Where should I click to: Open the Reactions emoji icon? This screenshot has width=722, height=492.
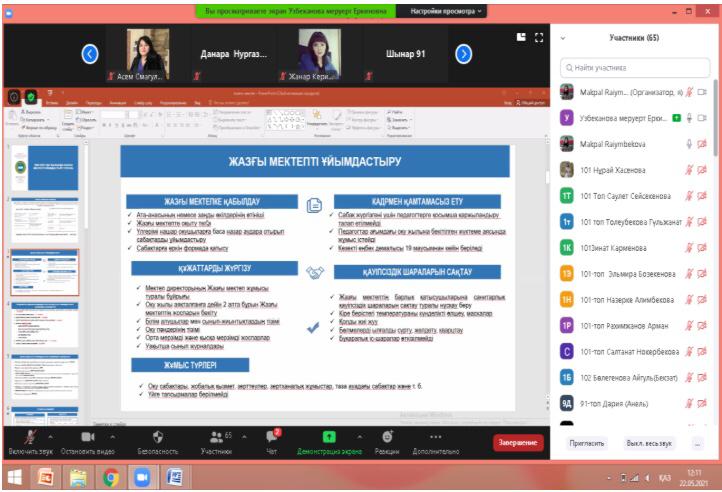387,436
